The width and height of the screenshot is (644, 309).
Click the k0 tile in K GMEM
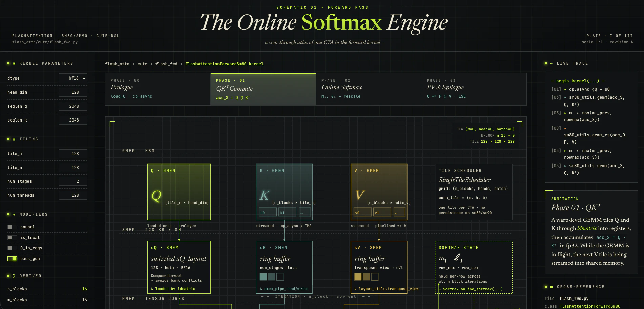pyautogui.click(x=268, y=212)
